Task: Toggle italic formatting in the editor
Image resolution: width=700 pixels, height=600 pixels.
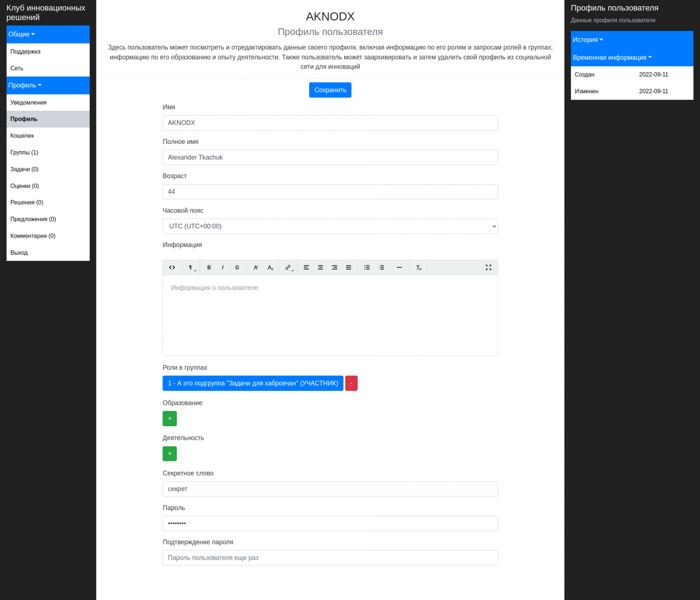Action: 223,268
